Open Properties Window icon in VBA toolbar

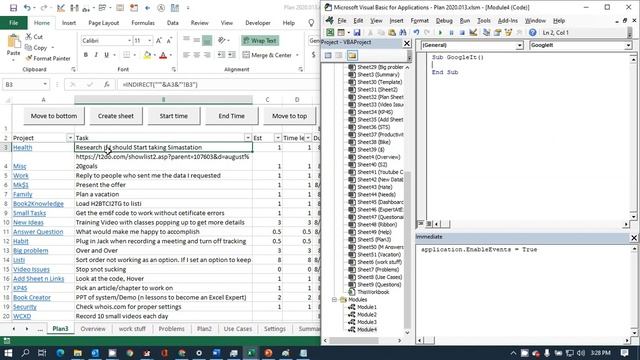497,33
